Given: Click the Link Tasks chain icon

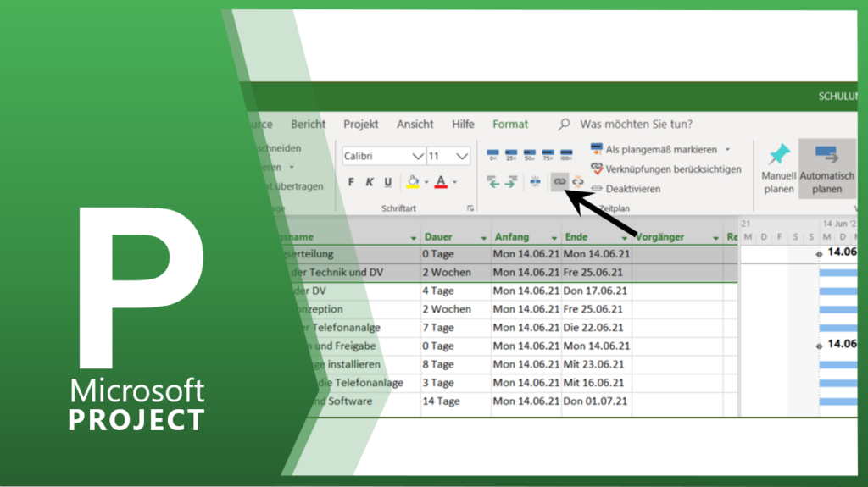Looking at the screenshot, I should click(x=559, y=181).
